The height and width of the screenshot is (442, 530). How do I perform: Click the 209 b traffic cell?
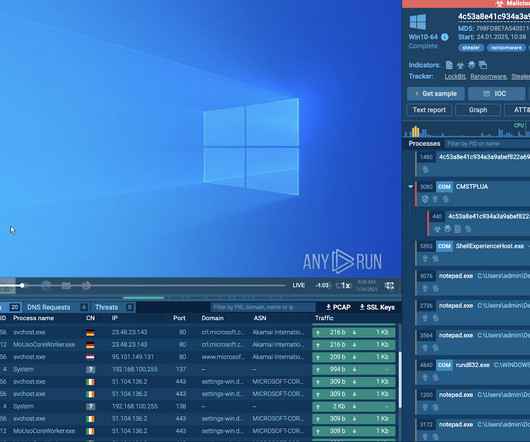(354, 357)
